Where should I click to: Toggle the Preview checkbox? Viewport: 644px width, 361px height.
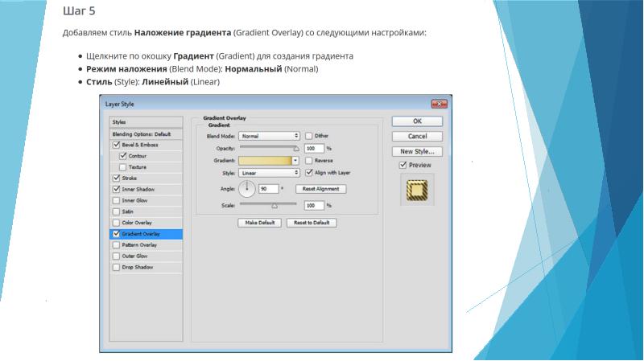pos(403,165)
